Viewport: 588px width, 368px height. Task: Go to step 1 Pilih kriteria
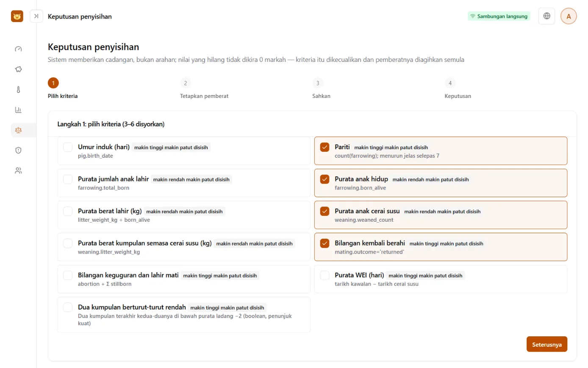point(63,88)
